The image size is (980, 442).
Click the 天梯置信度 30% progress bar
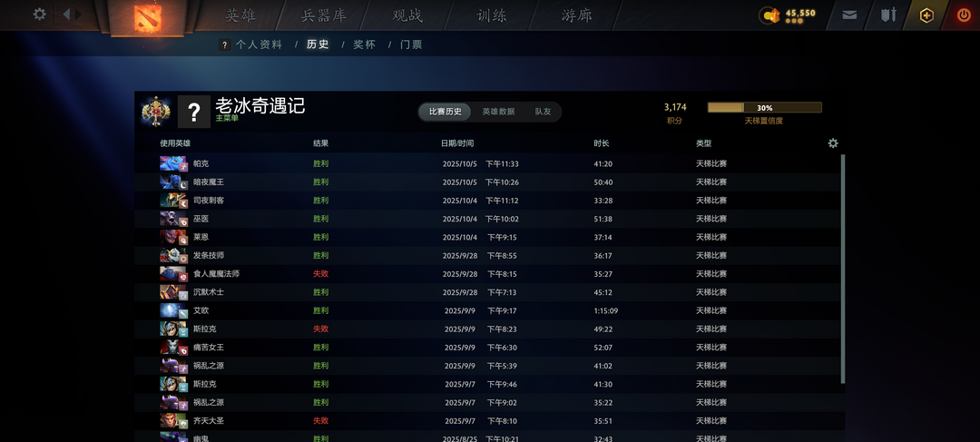click(764, 107)
